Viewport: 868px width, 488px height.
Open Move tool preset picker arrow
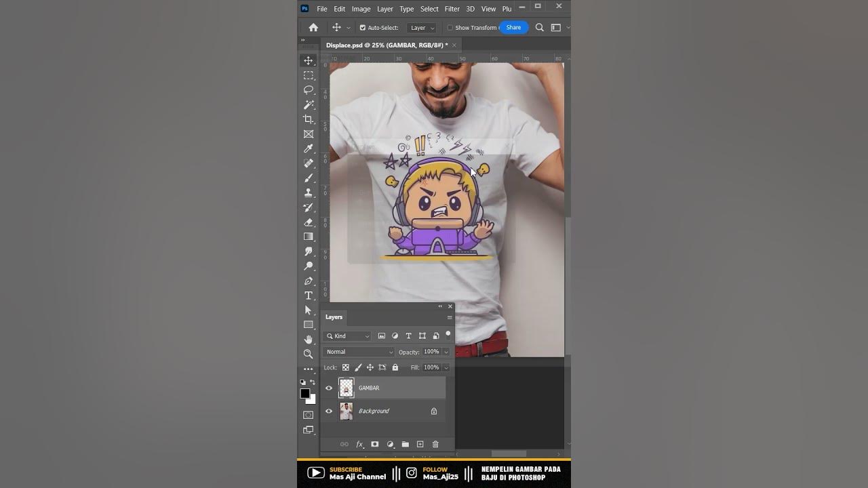[349, 28]
